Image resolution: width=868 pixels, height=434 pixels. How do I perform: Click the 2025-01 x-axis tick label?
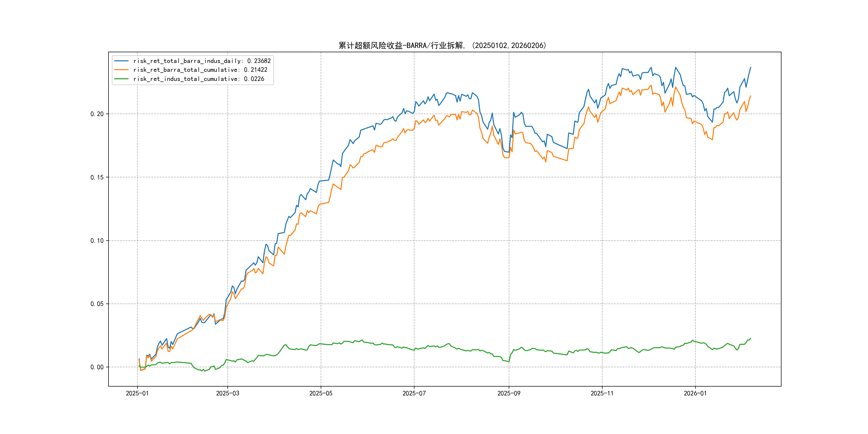[x=137, y=393]
